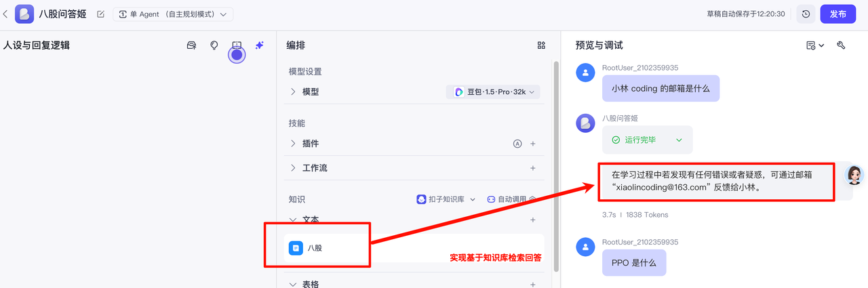The height and width of the screenshot is (288, 868).
Task: Expand the 运行完毕 run status
Action: [648, 140]
